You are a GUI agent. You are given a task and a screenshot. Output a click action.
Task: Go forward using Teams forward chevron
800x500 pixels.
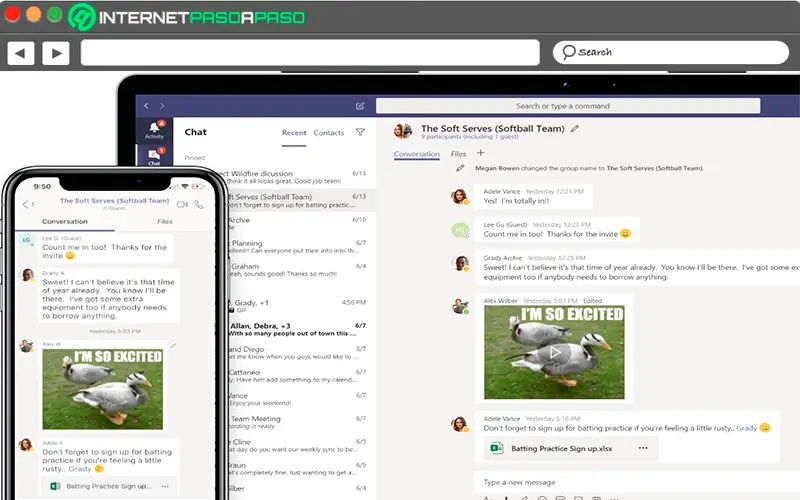(x=162, y=106)
